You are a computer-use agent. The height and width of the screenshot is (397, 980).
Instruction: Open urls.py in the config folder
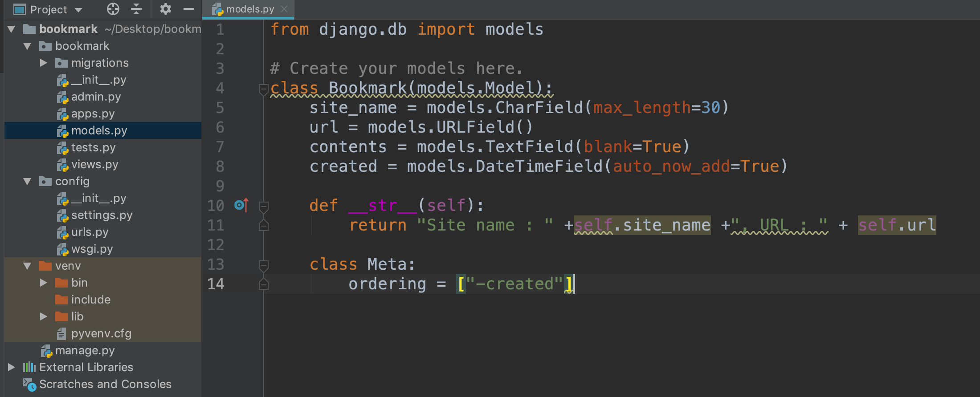point(90,232)
